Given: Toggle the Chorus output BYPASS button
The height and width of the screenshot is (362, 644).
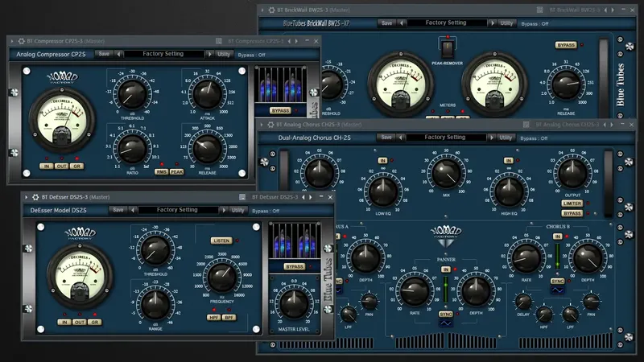Looking at the screenshot, I should click(x=572, y=213).
